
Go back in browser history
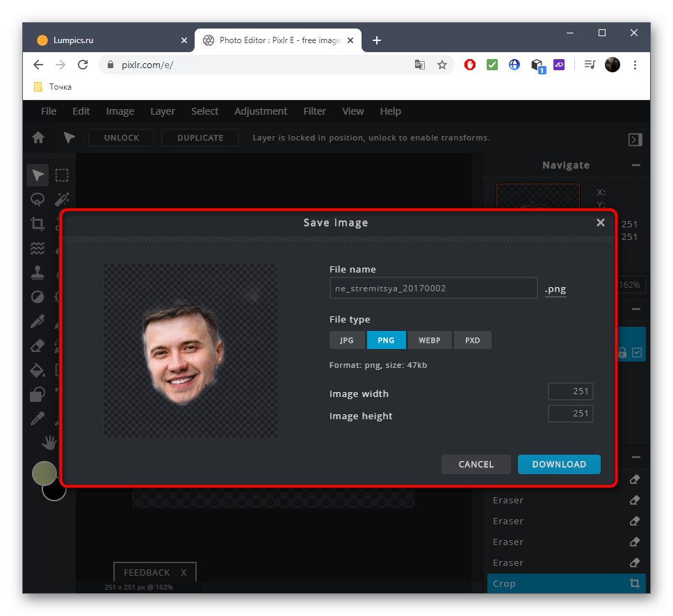38,65
